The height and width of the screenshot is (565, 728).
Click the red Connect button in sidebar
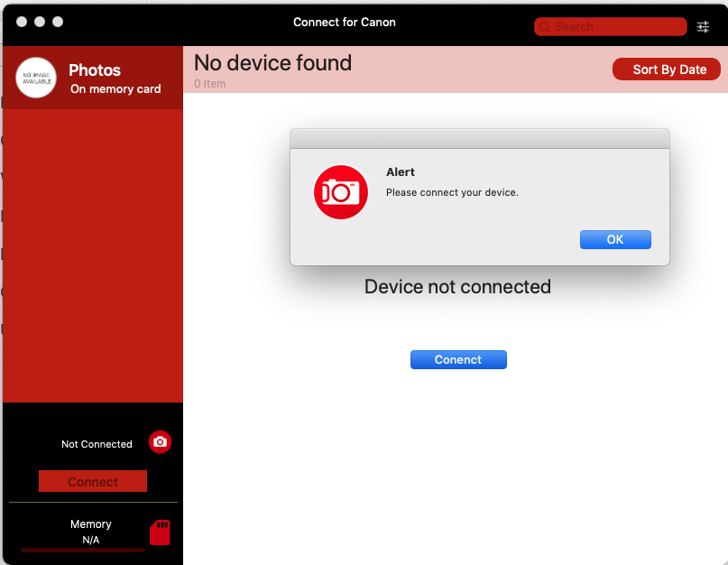(93, 481)
